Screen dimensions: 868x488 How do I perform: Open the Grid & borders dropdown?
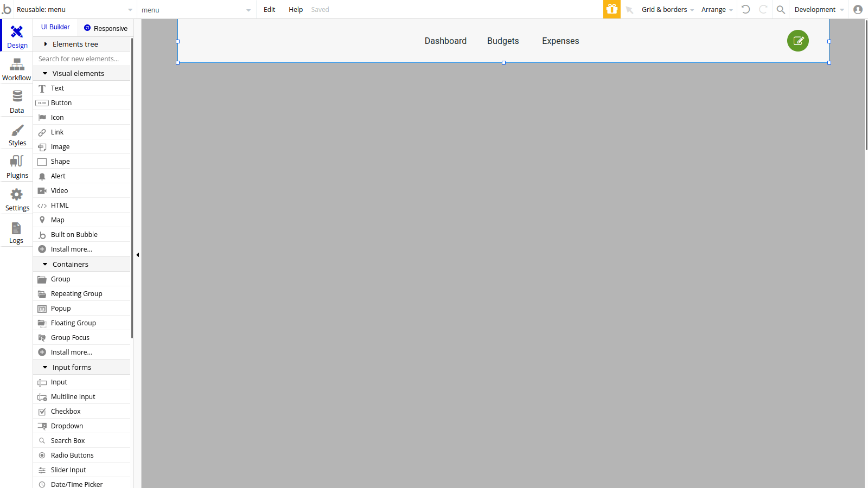click(668, 10)
